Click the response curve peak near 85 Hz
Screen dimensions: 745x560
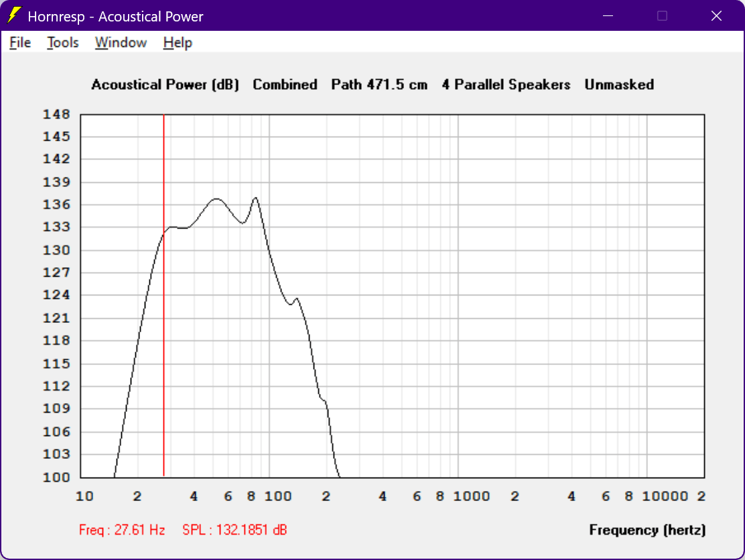coord(256,198)
